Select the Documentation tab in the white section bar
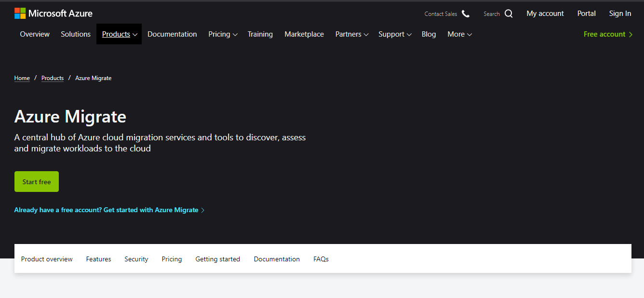The image size is (644, 298). [x=277, y=259]
